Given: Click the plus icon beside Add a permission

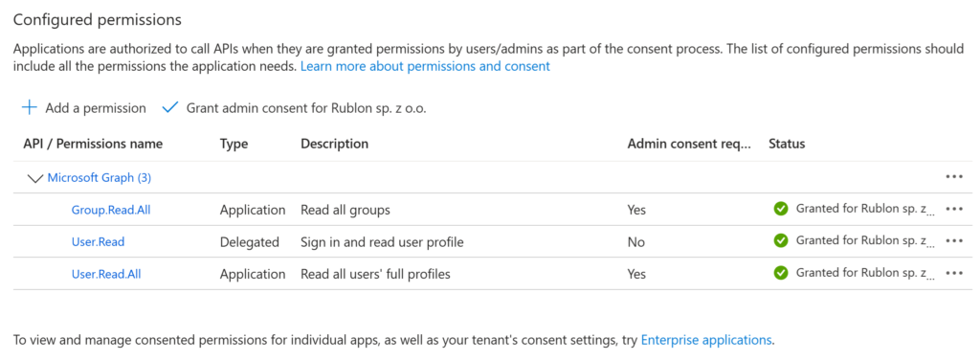Looking at the screenshot, I should (29, 107).
